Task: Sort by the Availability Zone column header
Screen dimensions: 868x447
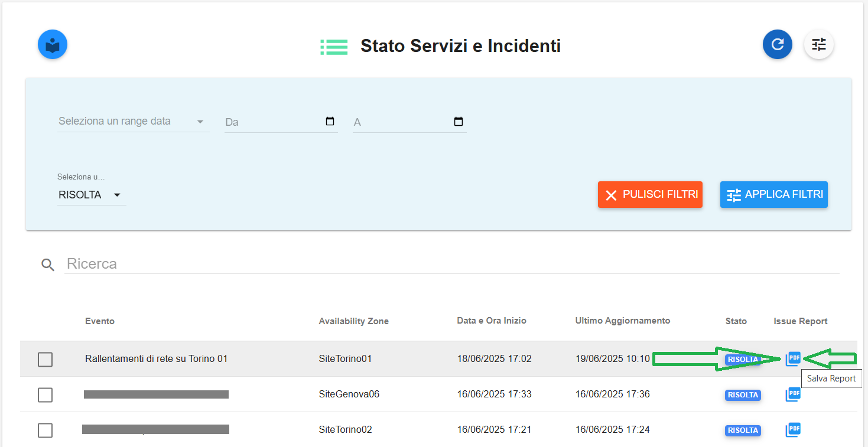Action: (x=354, y=321)
